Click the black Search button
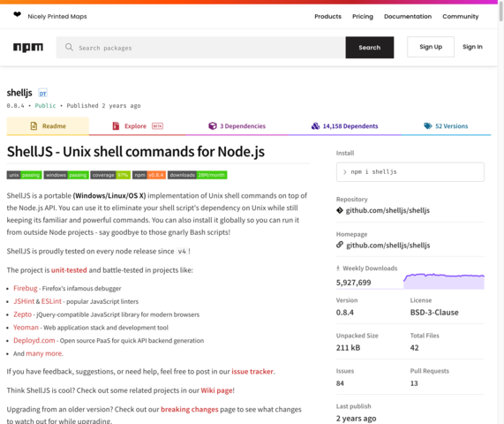This screenshot has width=504, height=424. (370, 48)
